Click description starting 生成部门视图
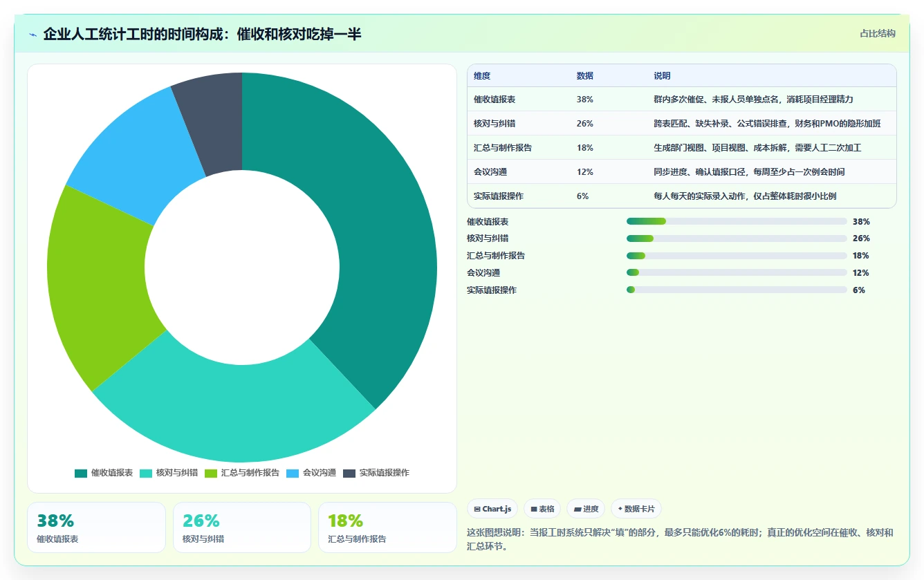This screenshot has width=924, height=580. click(x=757, y=148)
